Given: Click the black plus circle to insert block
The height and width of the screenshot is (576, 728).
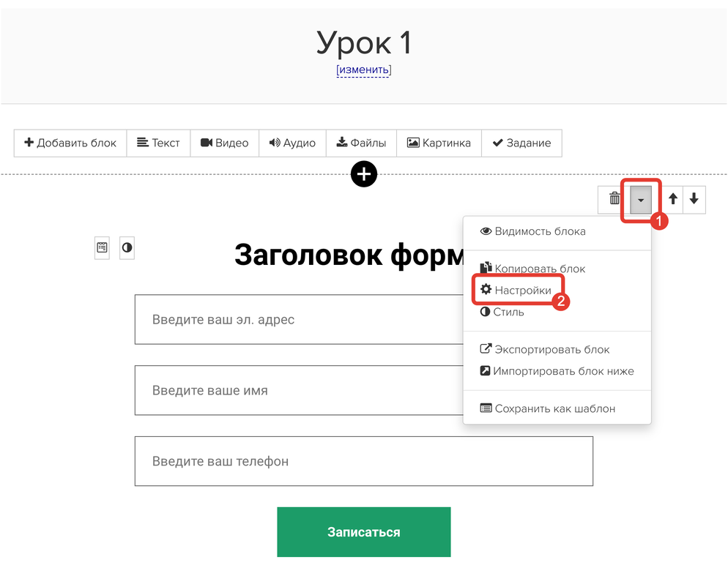Looking at the screenshot, I should [x=364, y=174].
